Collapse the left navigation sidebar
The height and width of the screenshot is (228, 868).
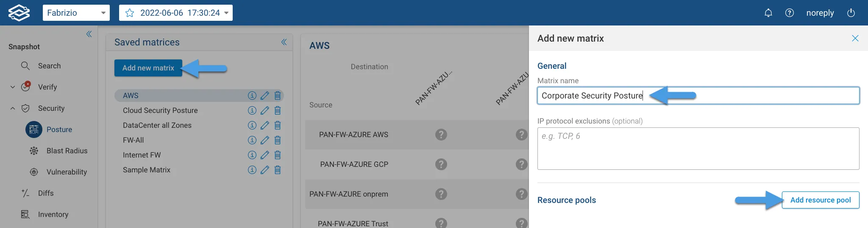click(89, 34)
